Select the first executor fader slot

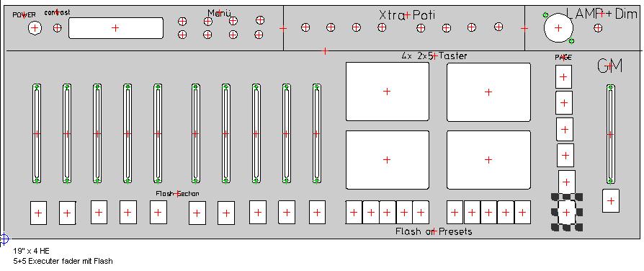click(x=37, y=133)
